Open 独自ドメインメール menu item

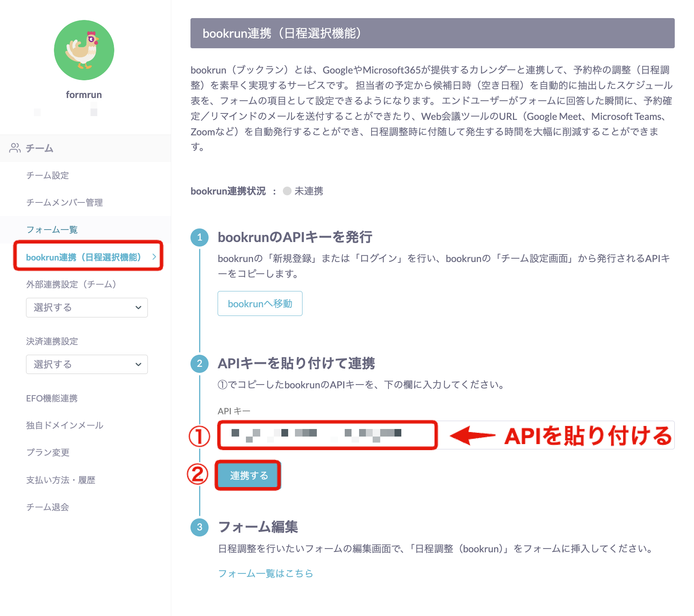[64, 425]
